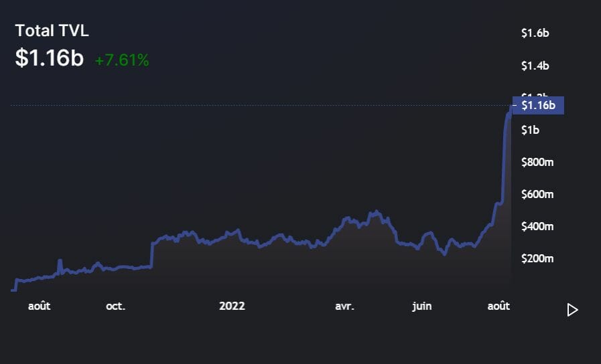
Task: Click the Total TVL heading
Action: pyautogui.click(x=52, y=31)
